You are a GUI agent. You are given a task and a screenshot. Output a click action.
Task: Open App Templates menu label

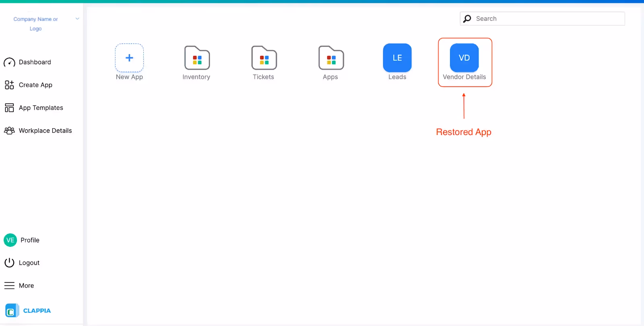coord(41,108)
